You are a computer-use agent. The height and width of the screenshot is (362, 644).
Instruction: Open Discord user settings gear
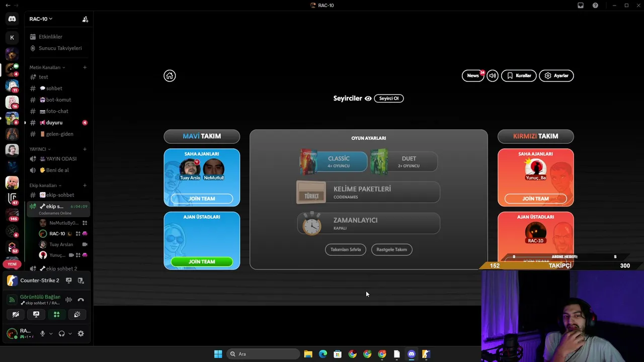(80, 333)
